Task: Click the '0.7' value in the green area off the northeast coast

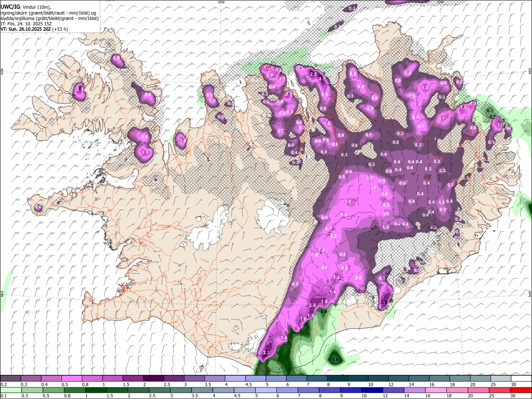Action: tap(490, 111)
